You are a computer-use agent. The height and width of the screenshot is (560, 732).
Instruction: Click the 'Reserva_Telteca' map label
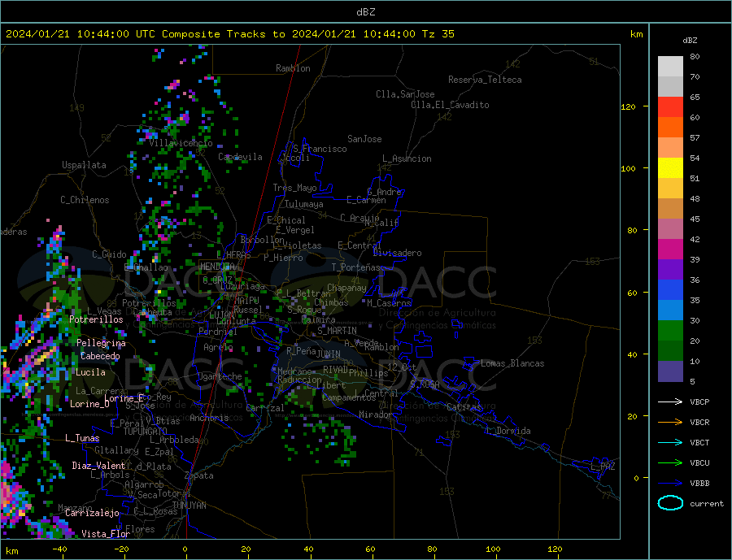[485, 80]
